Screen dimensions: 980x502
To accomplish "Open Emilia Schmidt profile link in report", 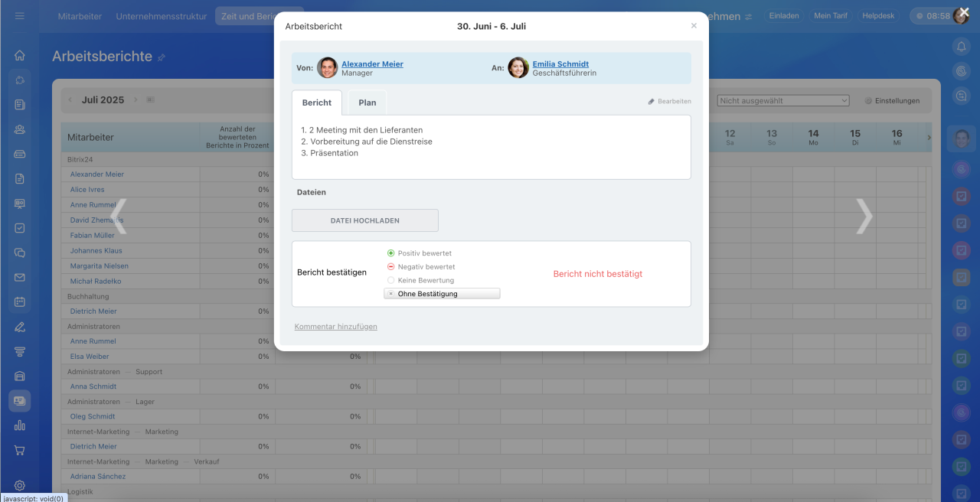I will coord(560,64).
